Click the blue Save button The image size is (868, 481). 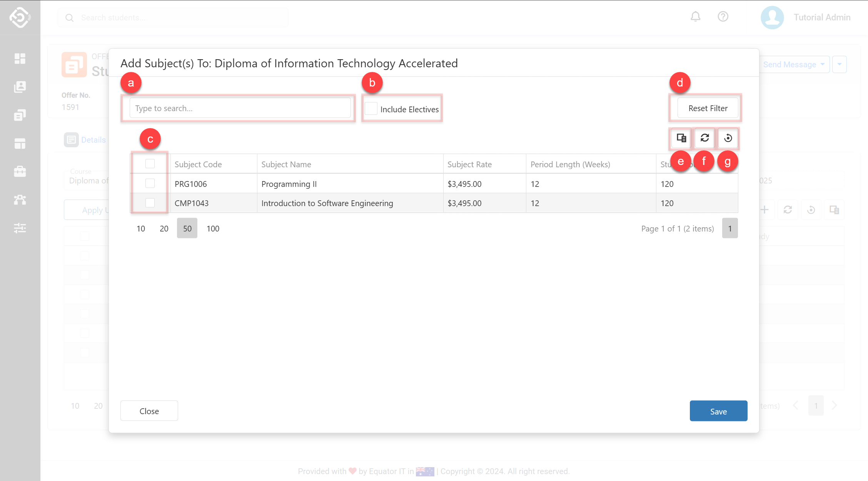[718, 411]
